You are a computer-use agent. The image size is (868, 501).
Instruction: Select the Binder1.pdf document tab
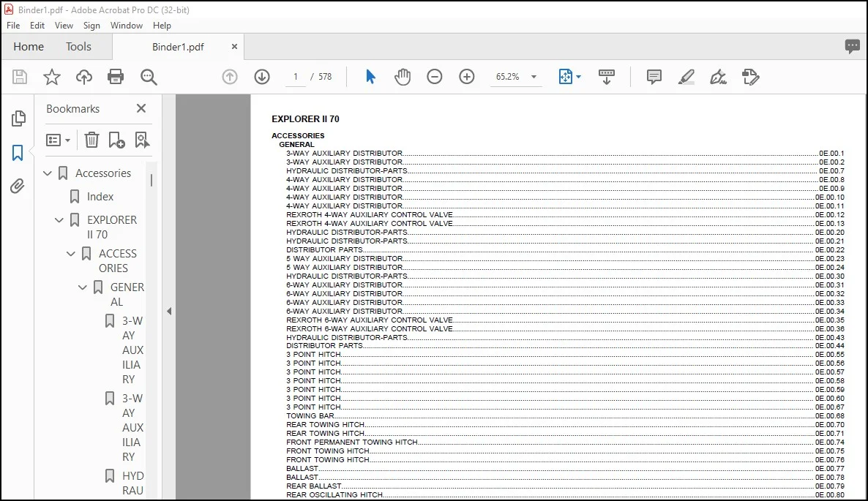(178, 47)
